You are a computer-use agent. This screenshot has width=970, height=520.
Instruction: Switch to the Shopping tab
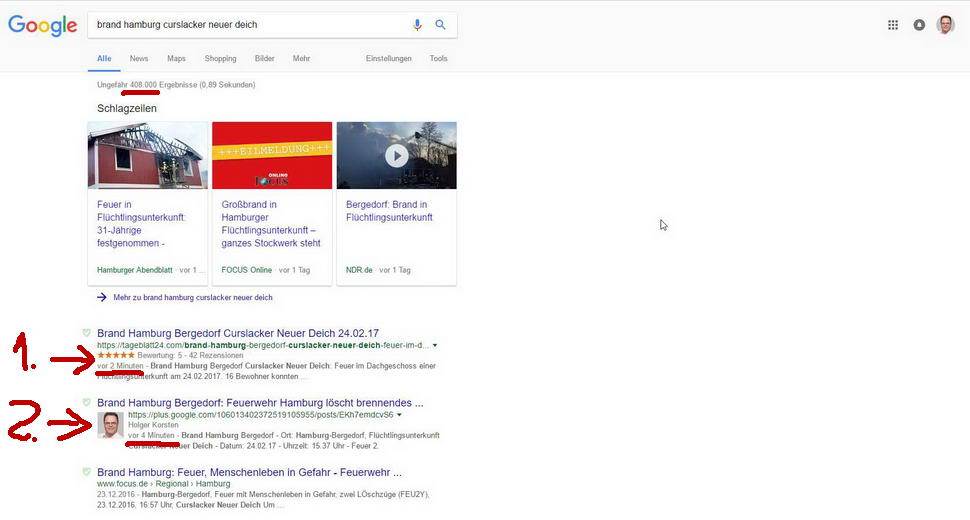(220, 58)
